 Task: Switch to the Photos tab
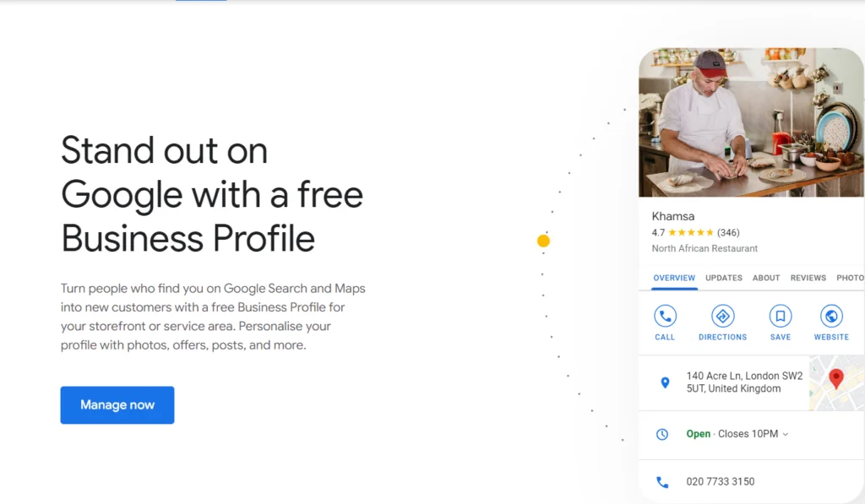850,278
